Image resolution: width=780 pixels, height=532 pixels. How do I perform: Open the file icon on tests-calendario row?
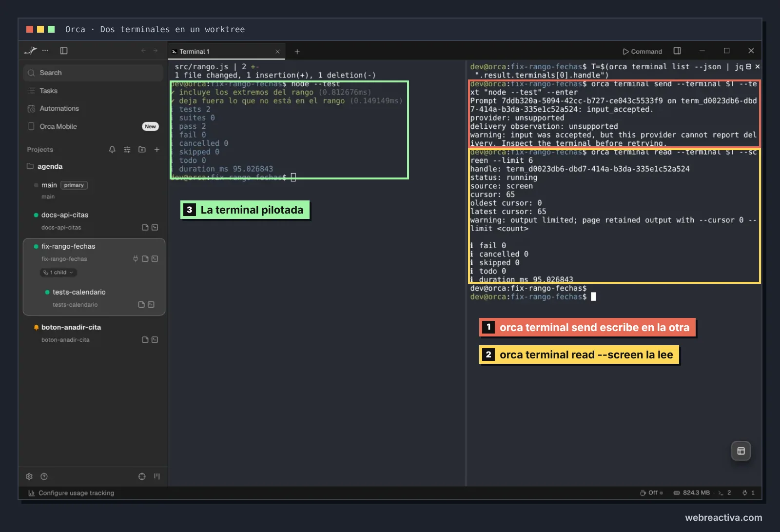(141, 304)
